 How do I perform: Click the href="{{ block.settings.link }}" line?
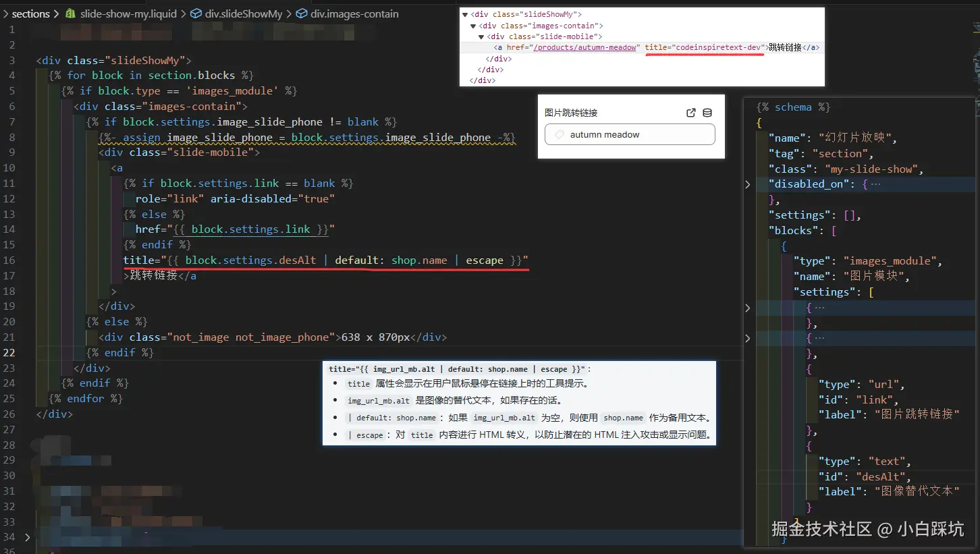(235, 229)
